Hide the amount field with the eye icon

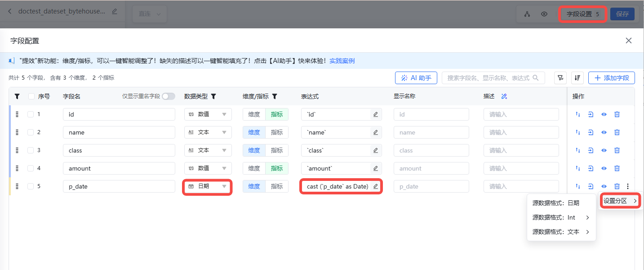[604, 168]
